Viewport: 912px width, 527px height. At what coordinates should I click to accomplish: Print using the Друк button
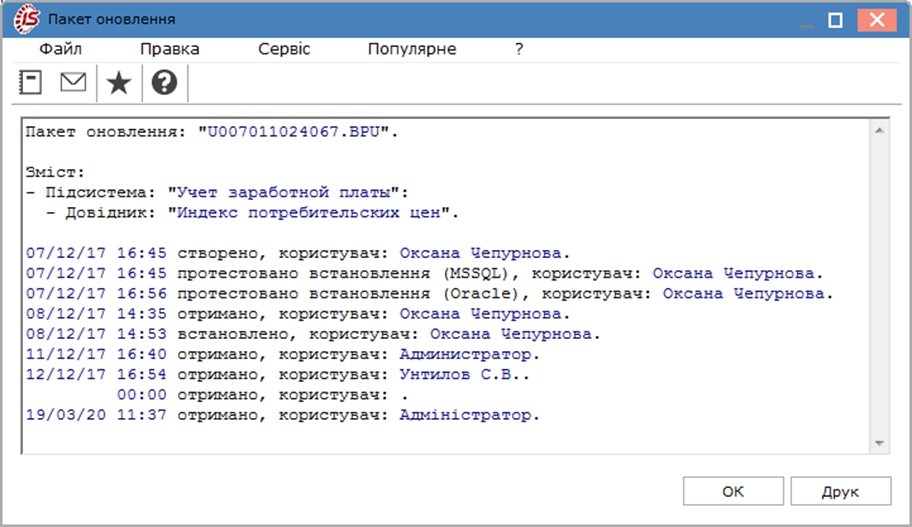[x=840, y=492]
